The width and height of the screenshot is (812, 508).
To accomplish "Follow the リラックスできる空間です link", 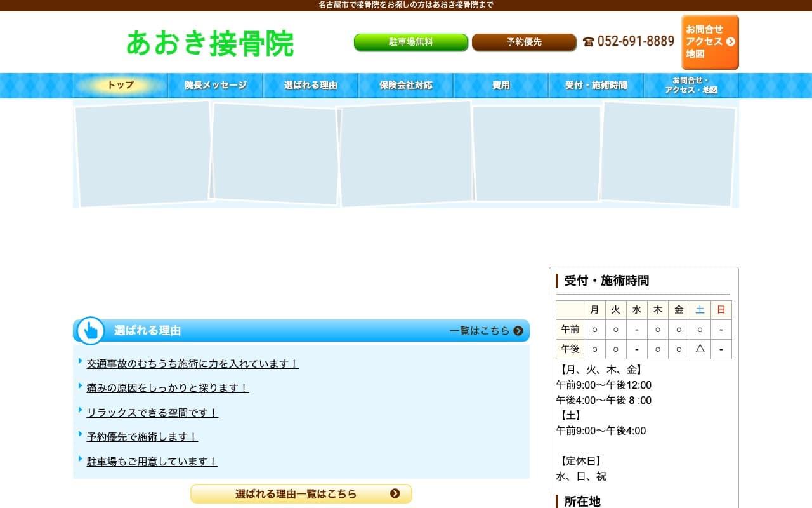I will point(152,413).
